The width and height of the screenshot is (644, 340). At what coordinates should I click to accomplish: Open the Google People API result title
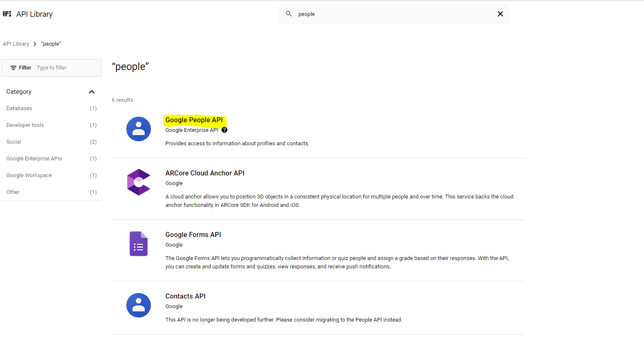(x=194, y=120)
